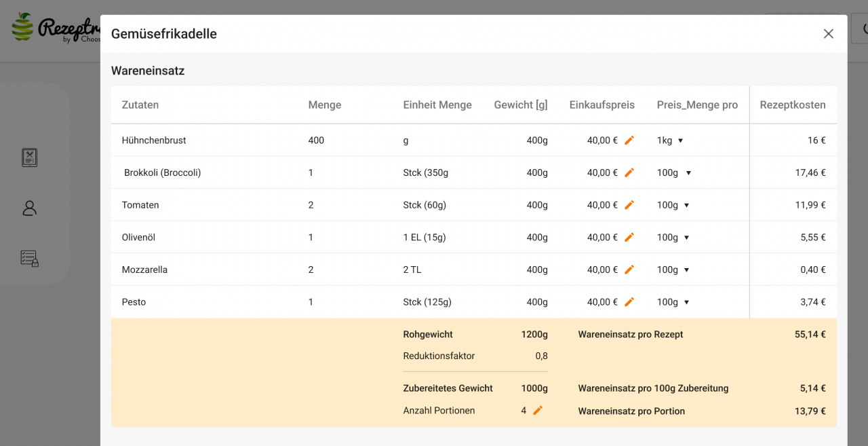Close the Gemüsefrikadelle dialog
Viewport: 868px width, 446px height.
pos(828,34)
